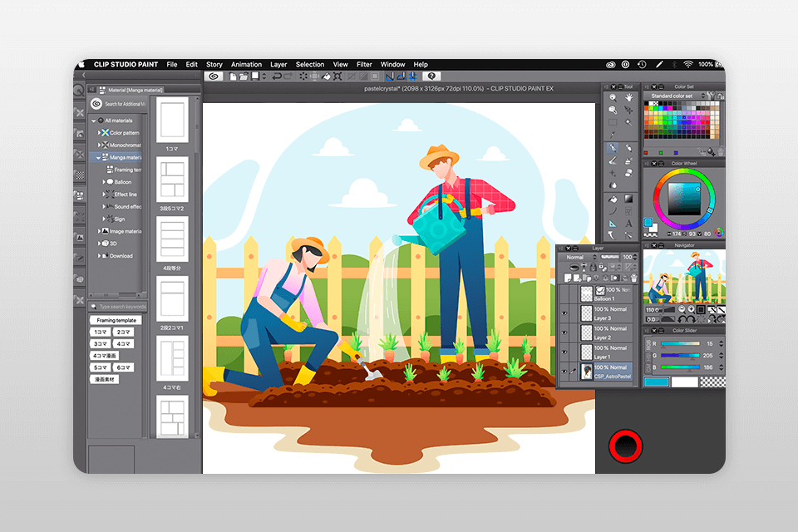Show the Balloon 1 layer
Viewport: 798px width, 532px height.
click(564, 293)
